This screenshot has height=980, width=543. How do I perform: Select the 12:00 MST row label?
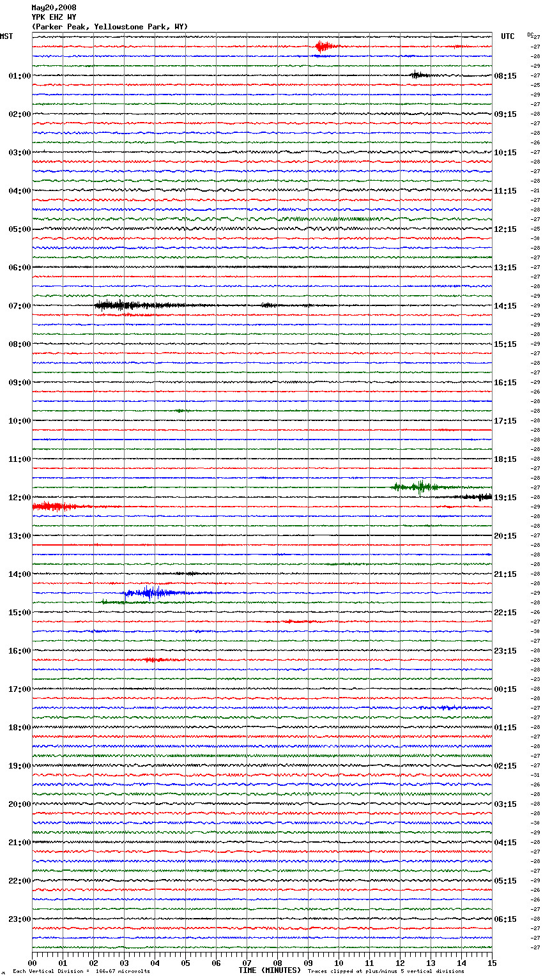click(20, 497)
